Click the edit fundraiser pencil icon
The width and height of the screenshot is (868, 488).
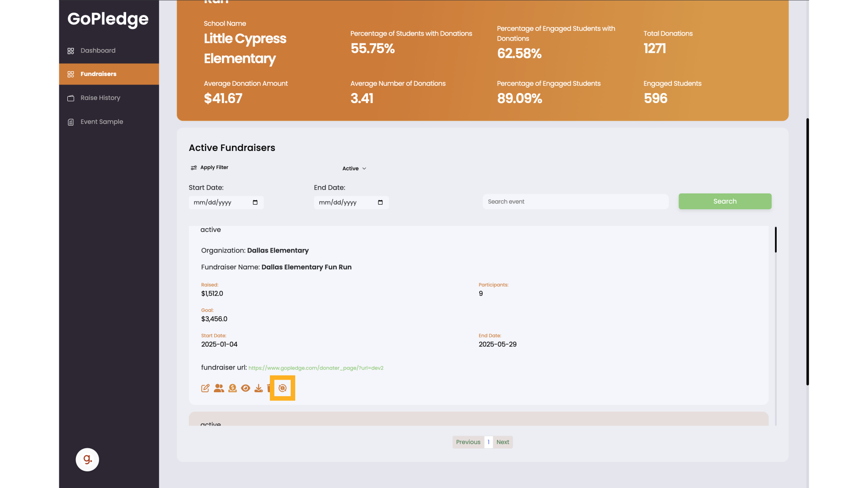coord(205,388)
